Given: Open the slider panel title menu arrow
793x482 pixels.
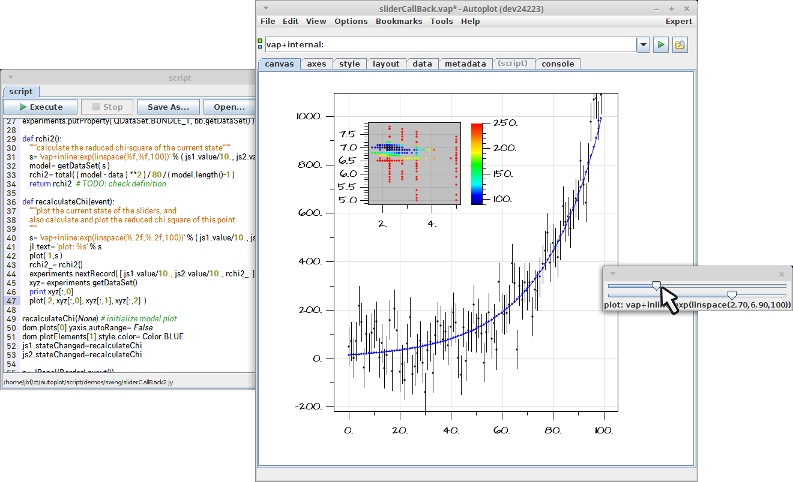Looking at the screenshot, I should coord(612,274).
